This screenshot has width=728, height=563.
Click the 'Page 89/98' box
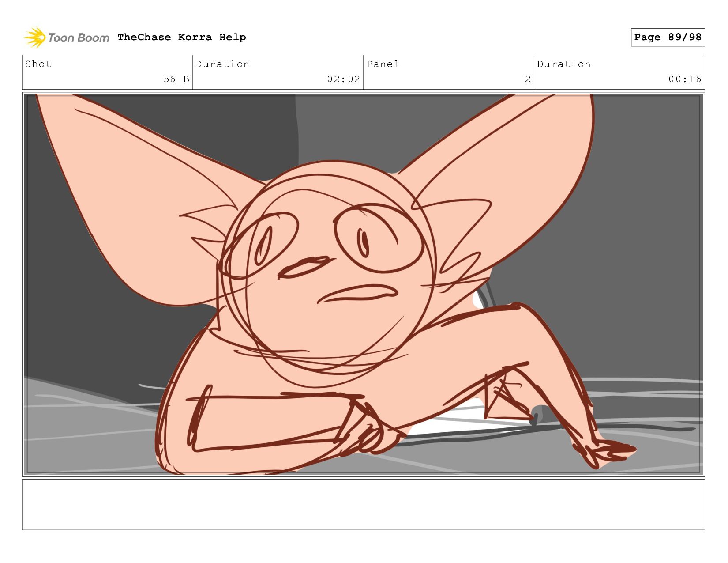pos(668,37)
